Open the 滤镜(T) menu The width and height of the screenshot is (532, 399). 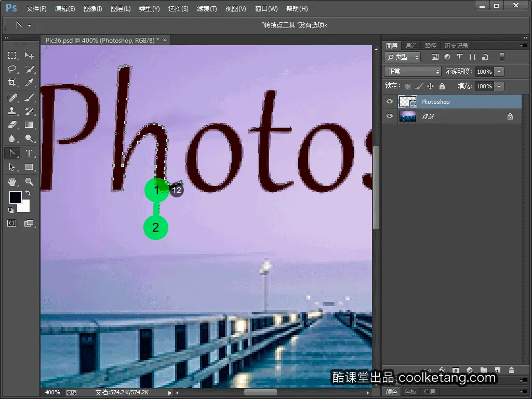click(x=207, y=9)
